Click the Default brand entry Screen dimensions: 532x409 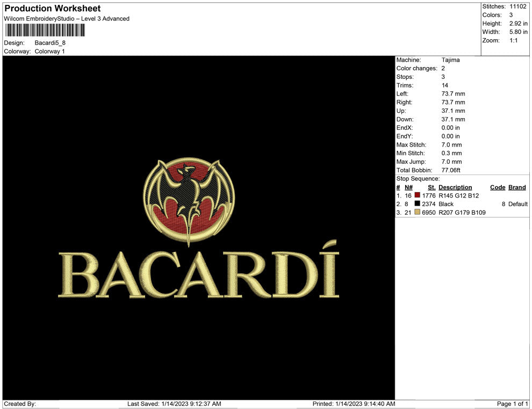517,204
